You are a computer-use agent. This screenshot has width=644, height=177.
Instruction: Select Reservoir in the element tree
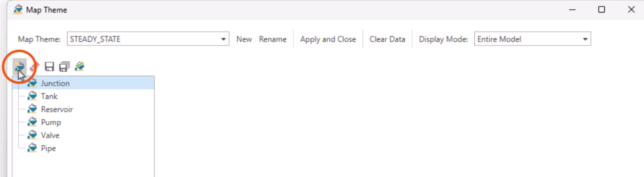(x=57, y=109)
